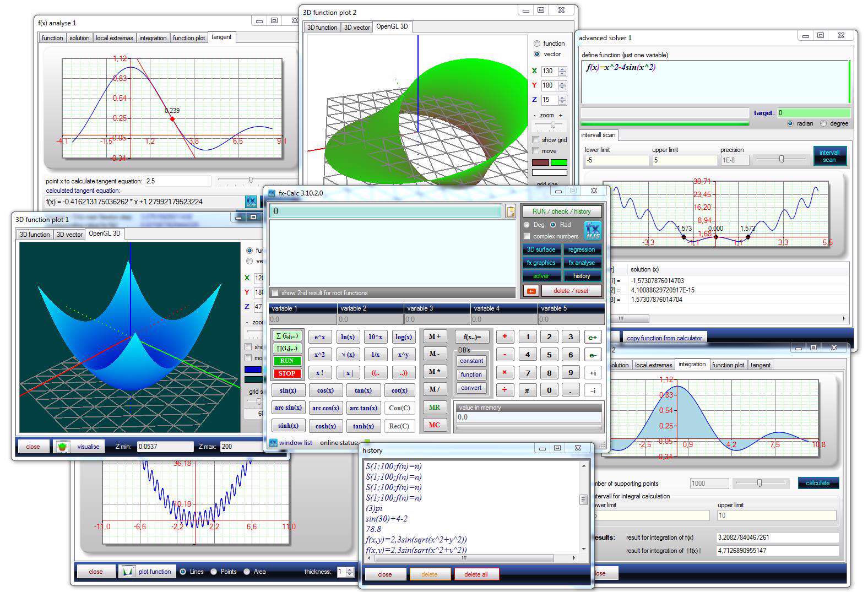Step the Y value 180 spinner

point(562,85)
